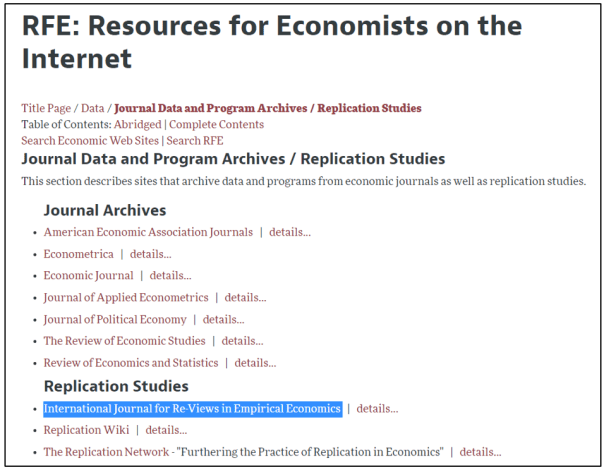Open the Econometrica link

click(x=78, y=254)
